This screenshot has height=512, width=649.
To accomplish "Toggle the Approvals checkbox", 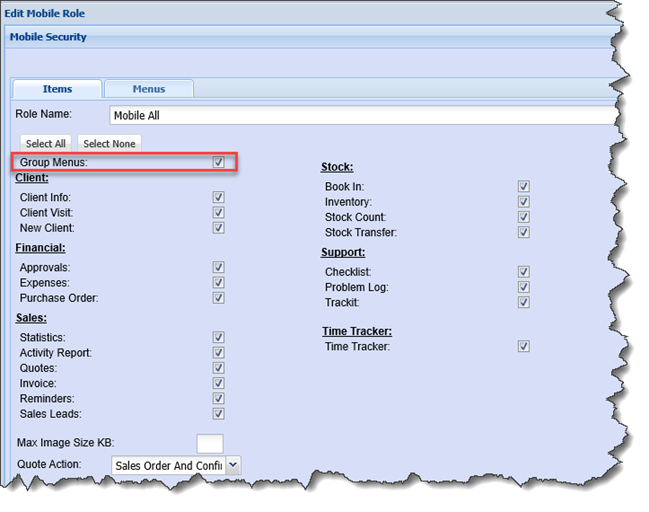I will (x=218, y=268).
